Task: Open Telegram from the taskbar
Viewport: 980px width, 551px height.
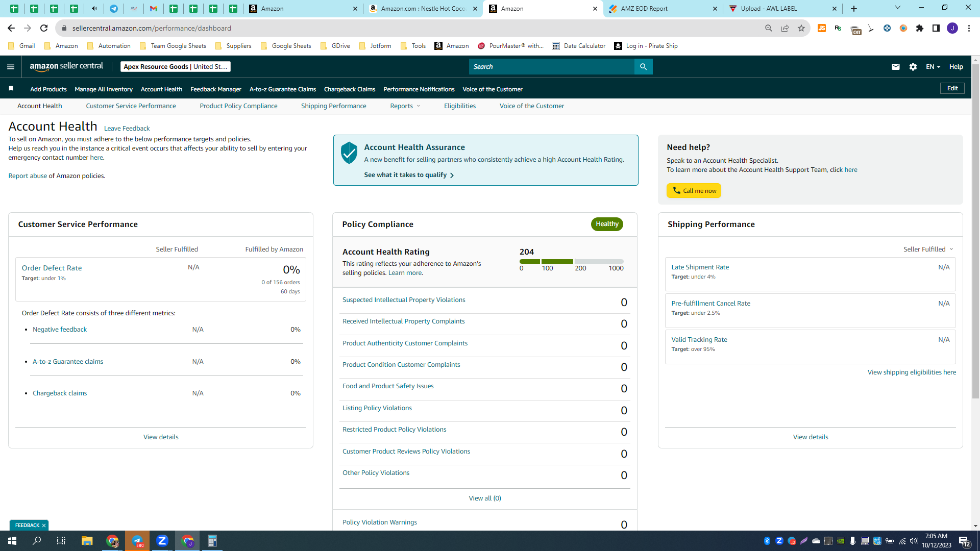Action: coord(137,541)
